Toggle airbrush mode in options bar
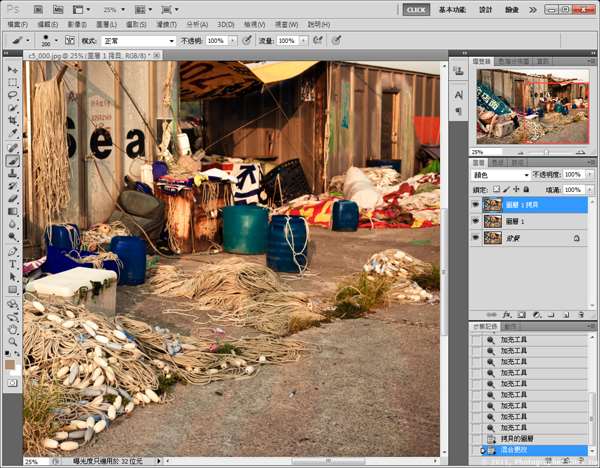The height and width of the screenshot is (468, 600). tap(318, 40)
